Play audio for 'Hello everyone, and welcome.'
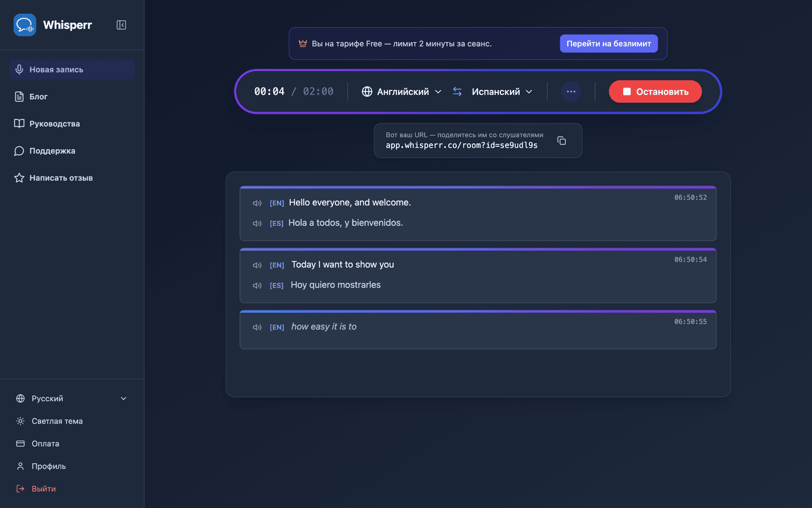Screen dimensions: 812x508 pos(257,203)
